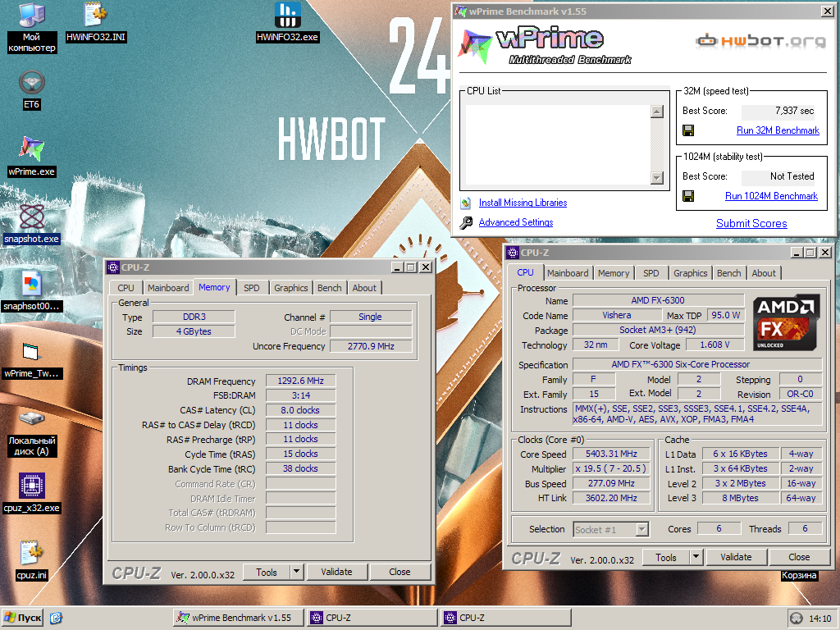Open the Install Missing Libraries link
This screenshot has width=840, height=630.
(x=523, y=203)
